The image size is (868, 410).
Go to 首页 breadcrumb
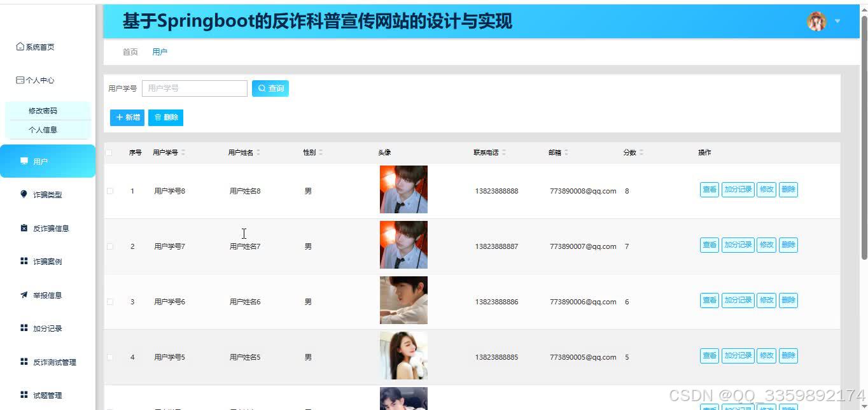pos(130,52)
